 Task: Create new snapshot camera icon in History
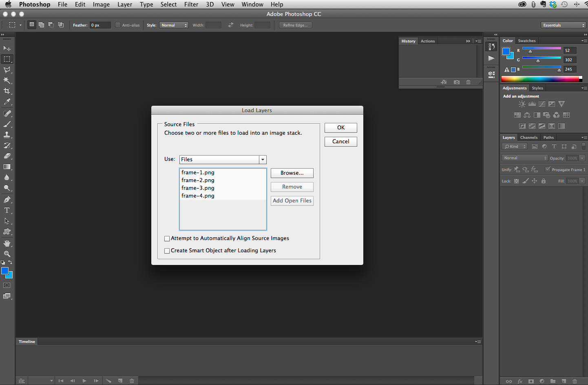(x=457, y=82)
